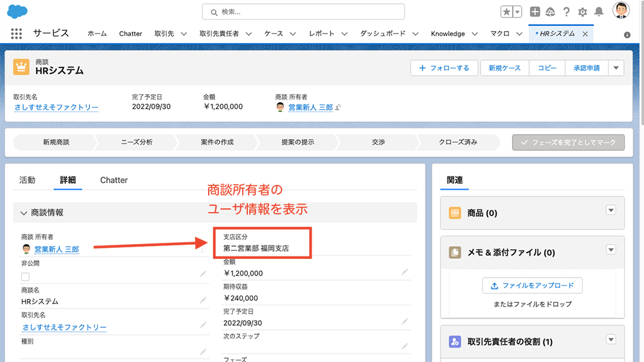Click the change owner icon in header
The height and width of the screenshot is (362, 644).
(338, 107)
